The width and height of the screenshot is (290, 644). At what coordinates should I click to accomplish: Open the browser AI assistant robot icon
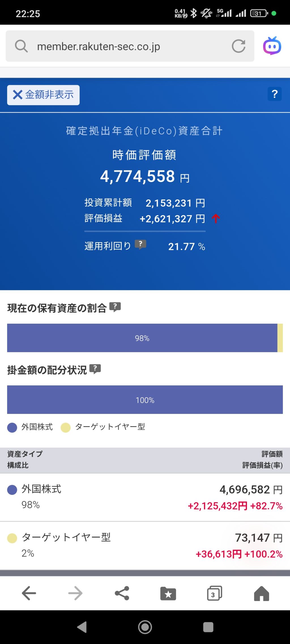point(272,46)
